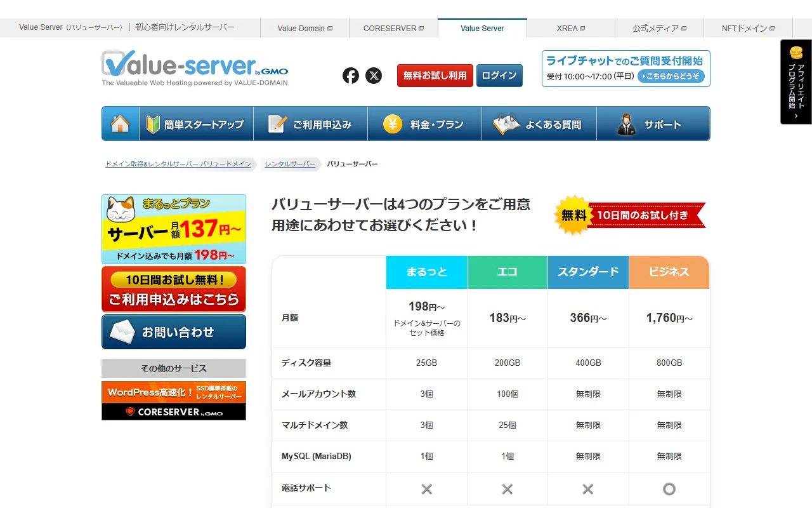Image resolution: width=812 pixels, height=508 pixels.
Task: Open 公式メディア top tab
Action: click(x=660, y=29)
